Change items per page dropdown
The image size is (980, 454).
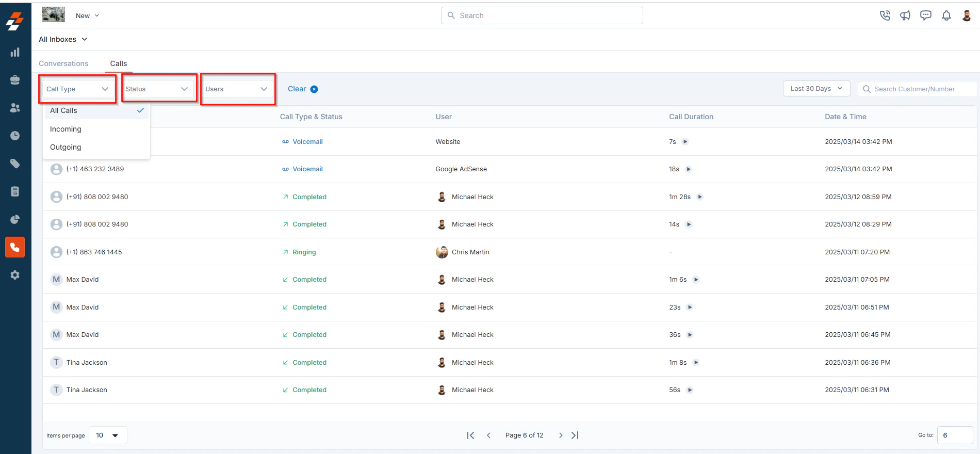[x=108, y=435]
